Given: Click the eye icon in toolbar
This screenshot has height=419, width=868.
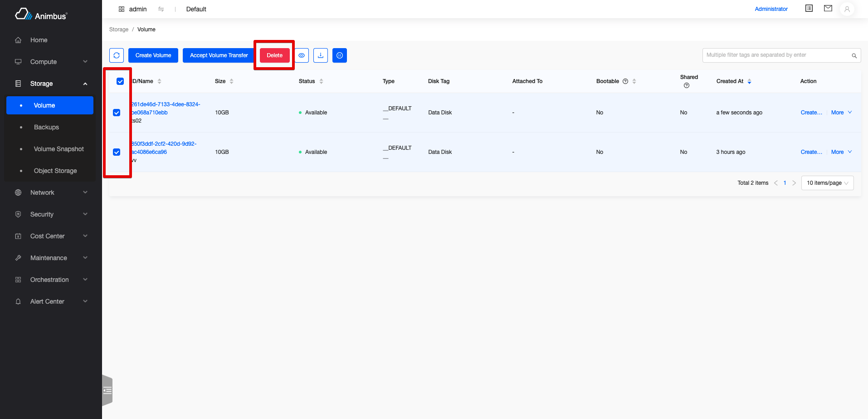Looking at the screenshot, I should (x=302, y=55).
